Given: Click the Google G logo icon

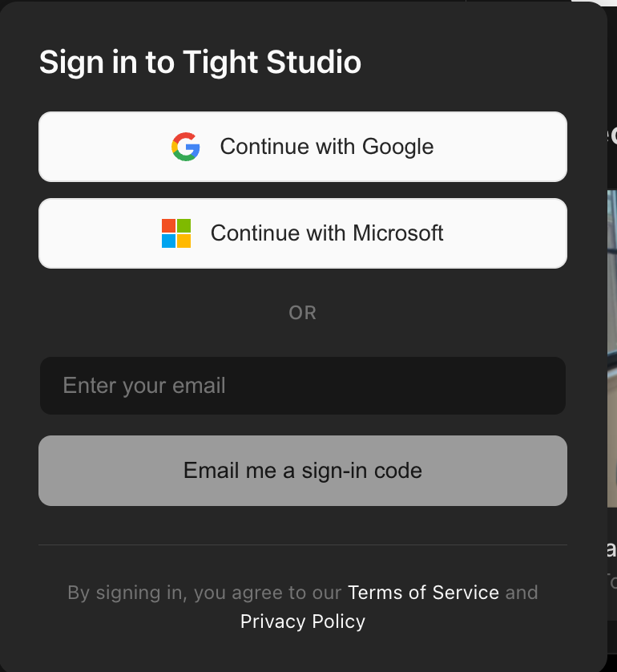Looking at the screenshot, I should pyautogui.click(x=185, y=147).
